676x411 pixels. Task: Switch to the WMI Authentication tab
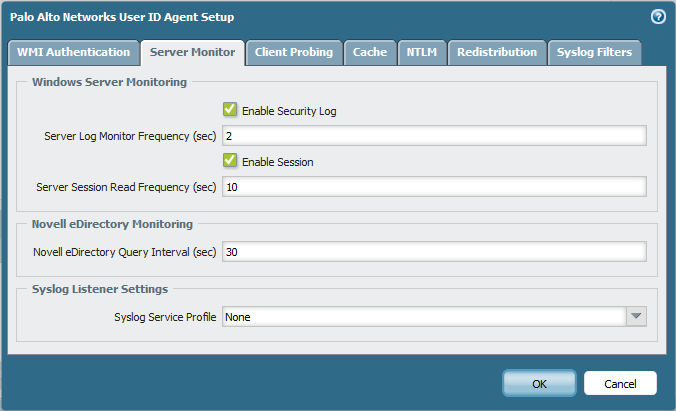(x=73, y=52)
